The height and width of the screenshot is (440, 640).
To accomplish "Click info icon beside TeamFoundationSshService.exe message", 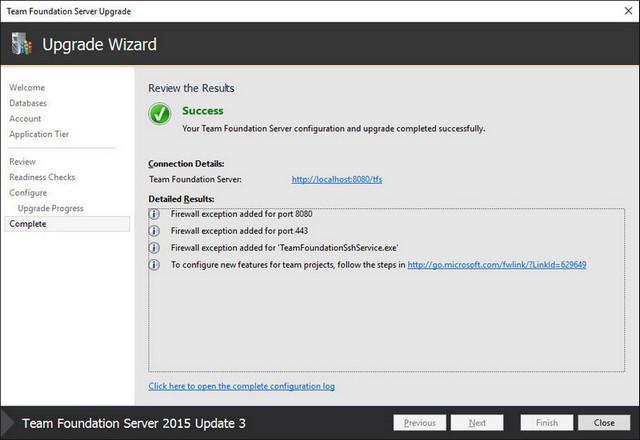I will click(x=154, y=248).
